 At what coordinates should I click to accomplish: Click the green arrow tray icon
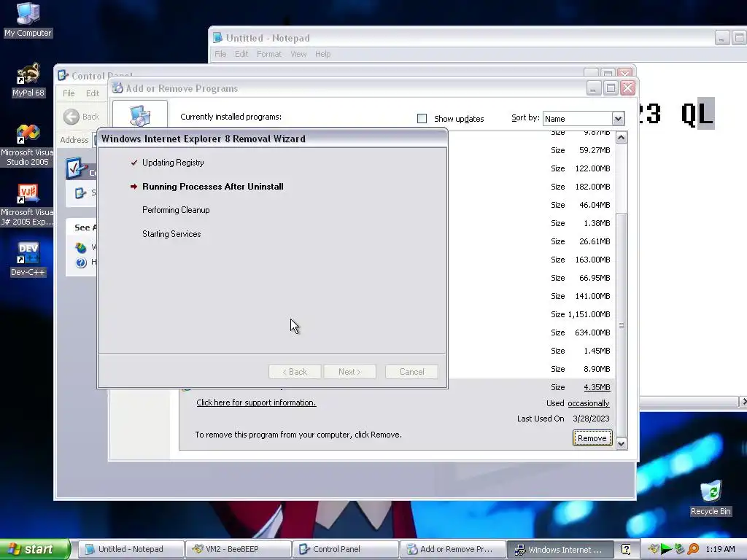667,549
